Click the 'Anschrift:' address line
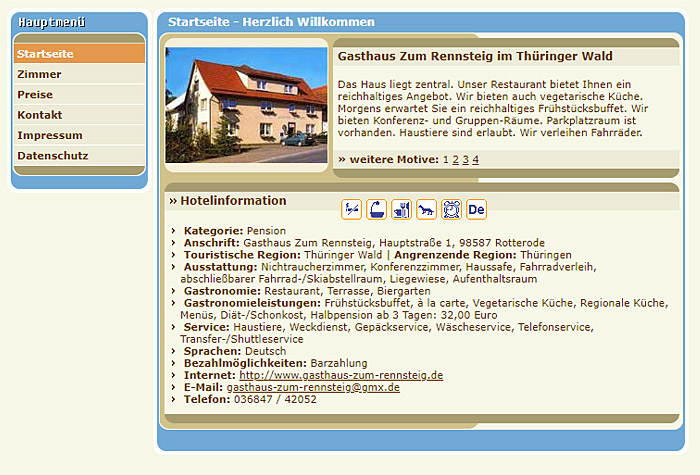 click(364, 243)
